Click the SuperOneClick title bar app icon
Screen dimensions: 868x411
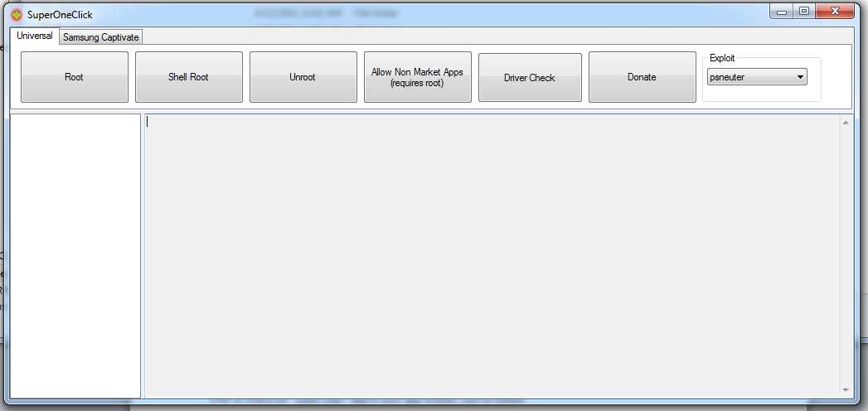[x=16, y=14]
